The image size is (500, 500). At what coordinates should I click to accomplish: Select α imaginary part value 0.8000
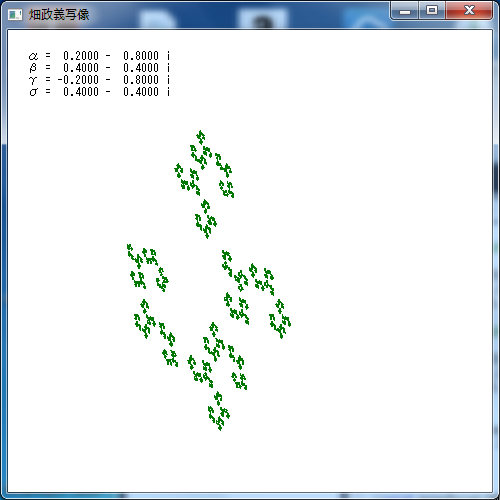pos(141,56)
